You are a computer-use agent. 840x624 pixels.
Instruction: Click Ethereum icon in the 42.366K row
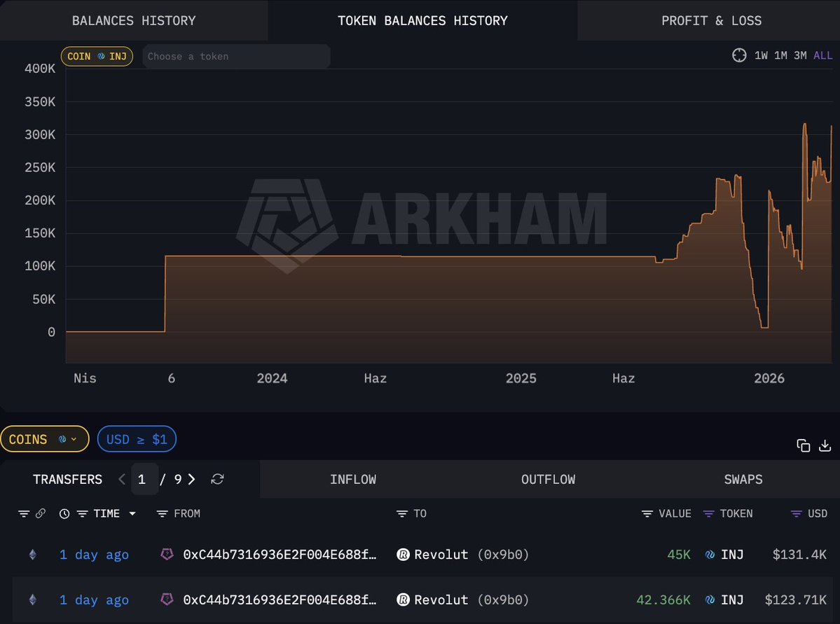(x=33, y=599)
